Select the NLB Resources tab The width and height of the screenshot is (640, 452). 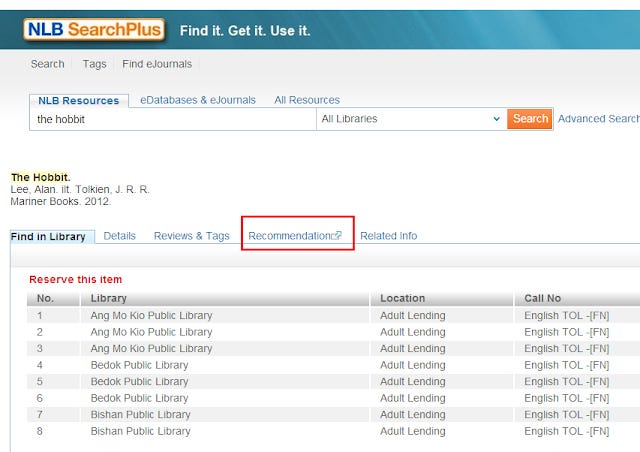(79, 100)
